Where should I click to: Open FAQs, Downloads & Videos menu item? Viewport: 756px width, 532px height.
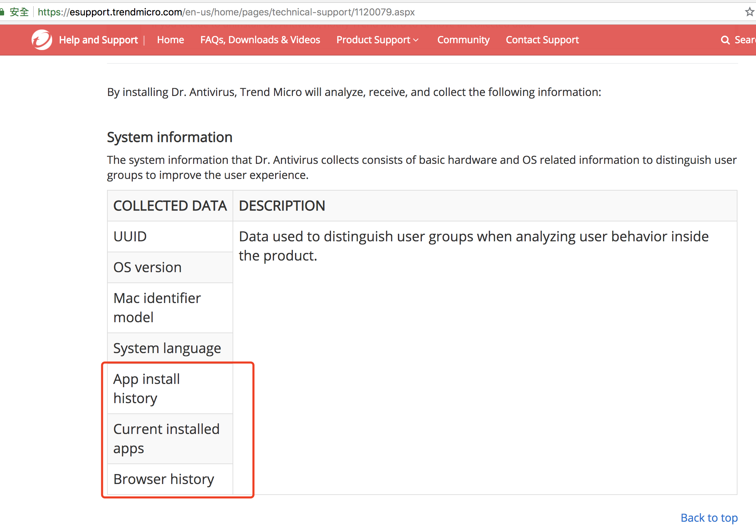coord(260,40)
